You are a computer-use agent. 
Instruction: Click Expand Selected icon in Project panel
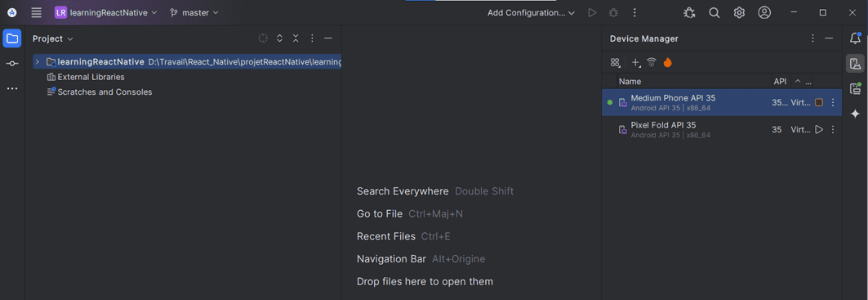279,38
